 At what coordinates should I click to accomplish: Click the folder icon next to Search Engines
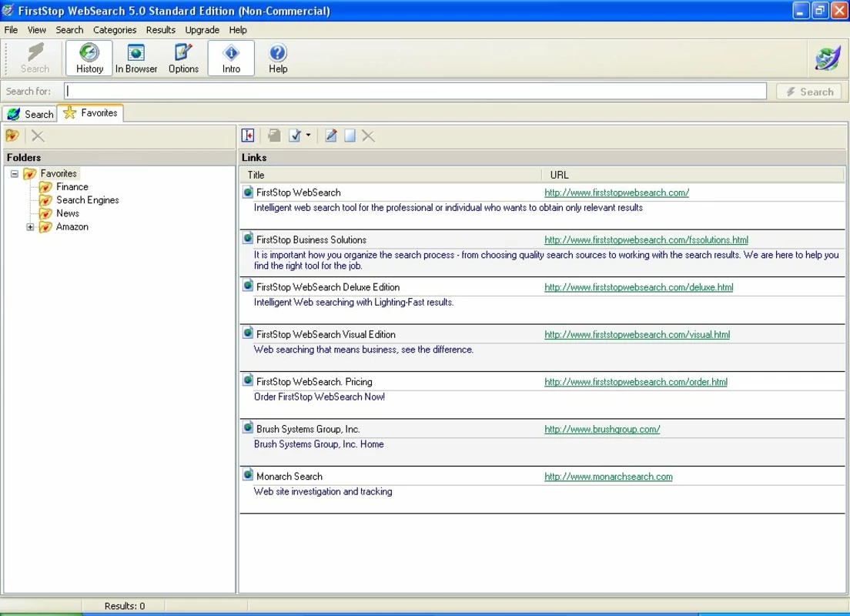pos(45,200)
